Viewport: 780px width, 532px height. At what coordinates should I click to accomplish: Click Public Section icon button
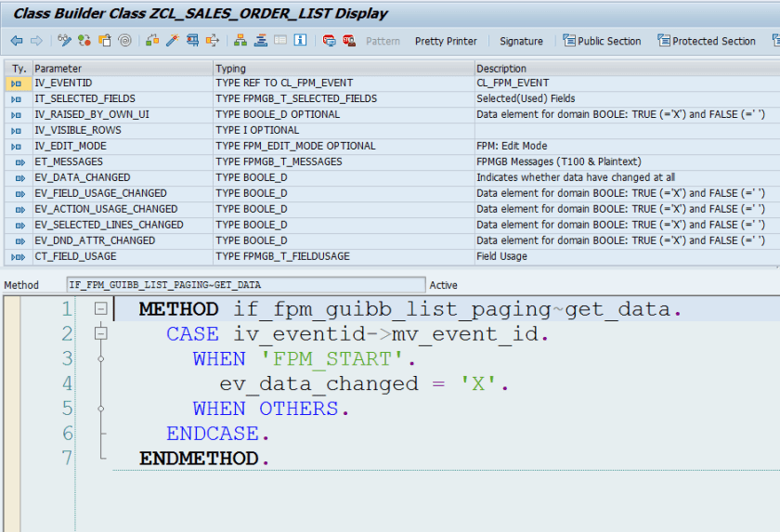[602, 41]
